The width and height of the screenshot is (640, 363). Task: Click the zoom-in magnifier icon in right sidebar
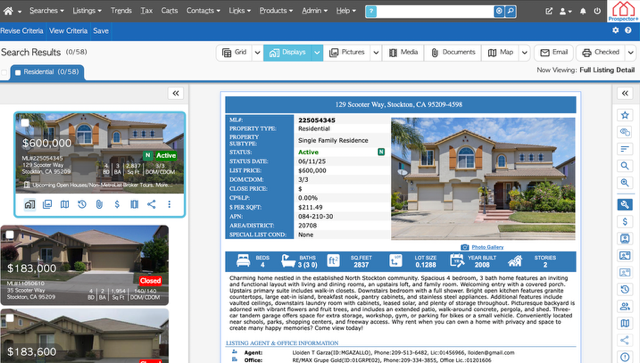[x=625, y=183]
